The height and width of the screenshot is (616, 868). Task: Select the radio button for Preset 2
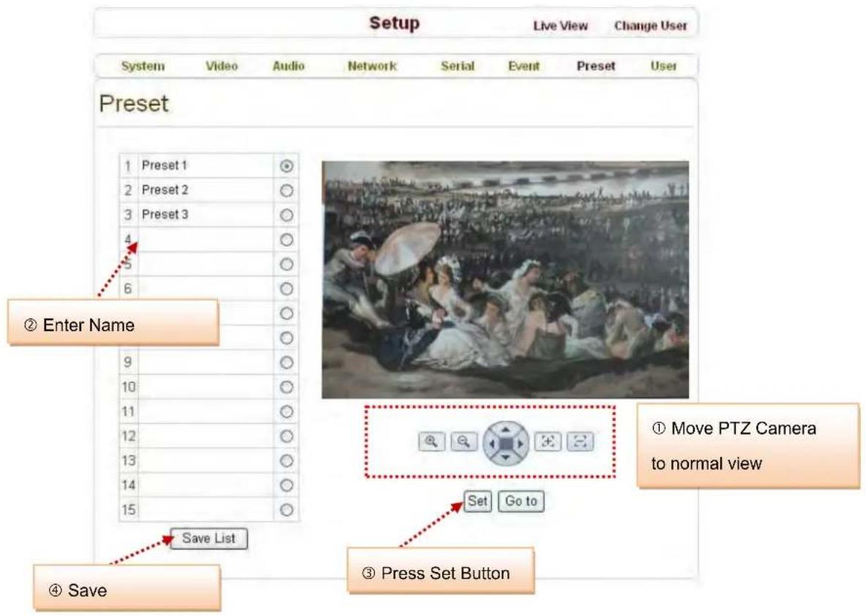coord(286,191)
